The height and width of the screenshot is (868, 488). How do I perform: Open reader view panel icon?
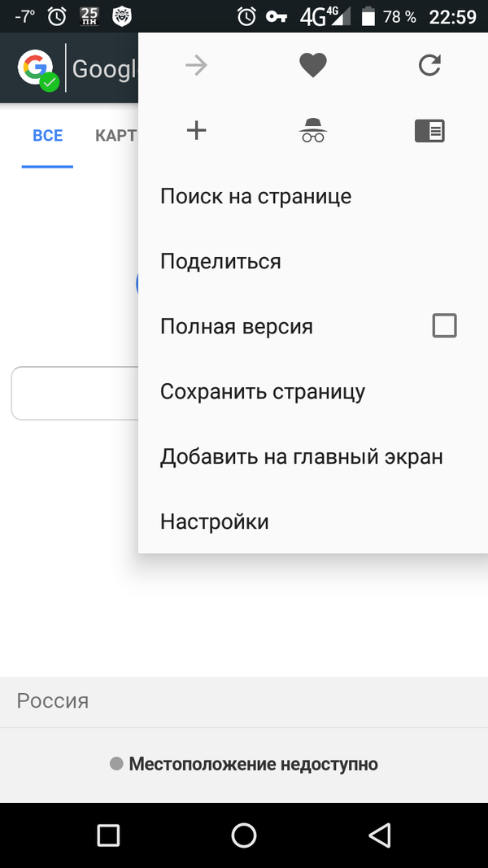pos(430,131)
